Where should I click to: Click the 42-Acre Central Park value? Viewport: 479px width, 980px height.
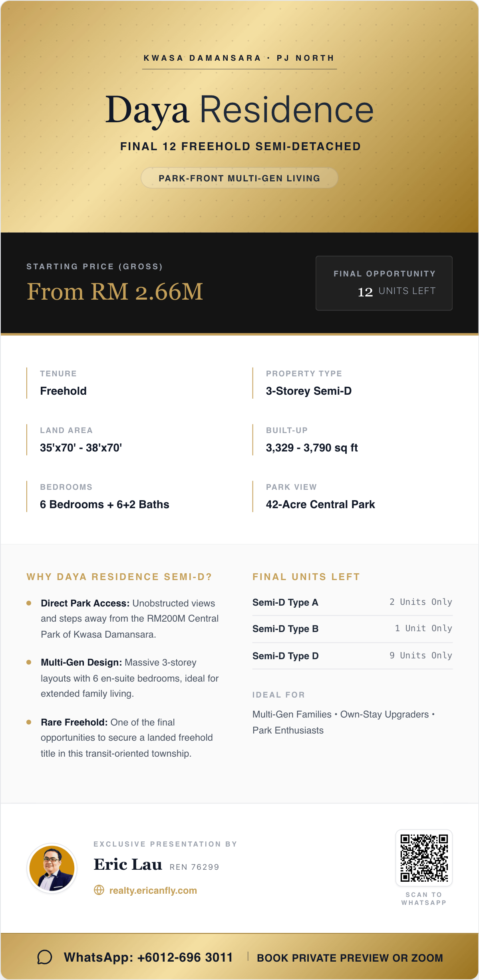click(320, 505)
